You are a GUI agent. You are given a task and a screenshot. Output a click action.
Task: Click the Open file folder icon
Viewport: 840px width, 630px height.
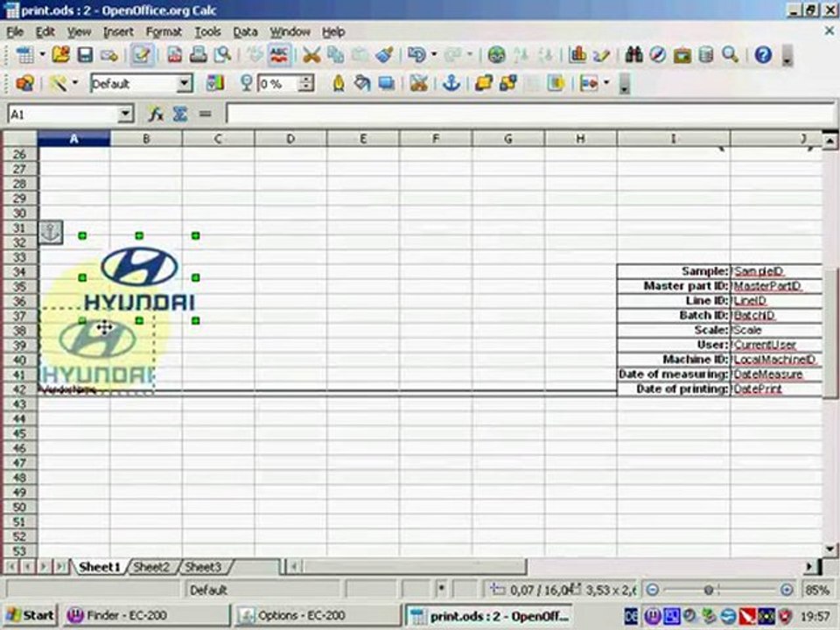pyautogui.click(x=60, y=54)
